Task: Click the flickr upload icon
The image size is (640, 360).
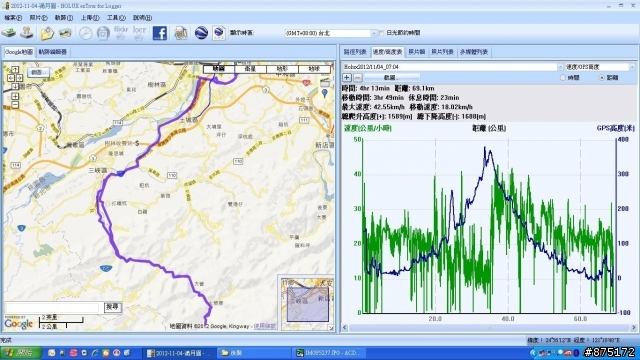Action: click(x=121, y=33)
